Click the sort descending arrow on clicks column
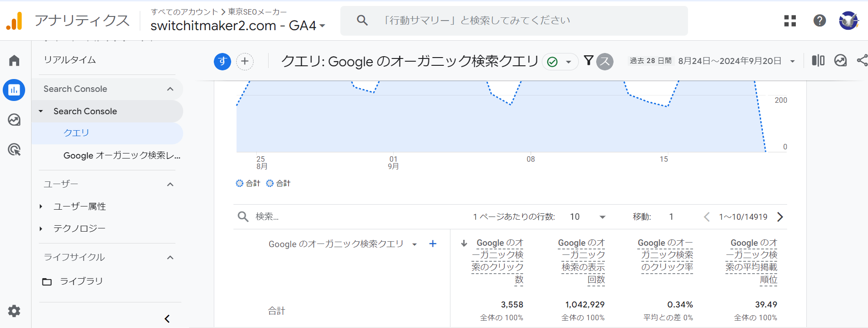The width and height of the screenshot is (868, 328). [x=464, y=243]
